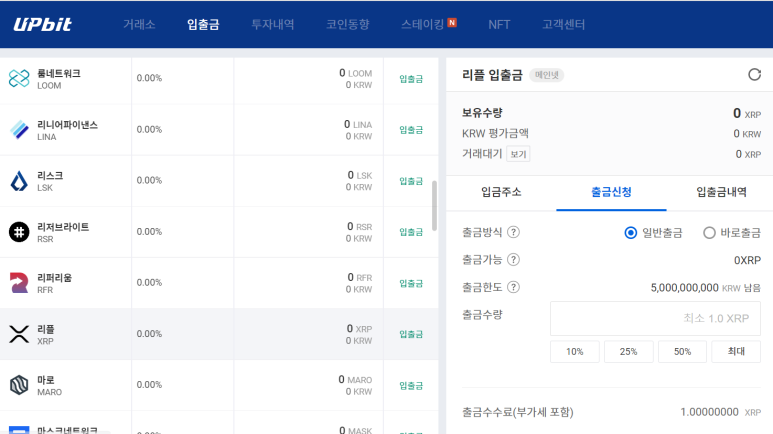Click the Maro MARO coin icon

19,385
